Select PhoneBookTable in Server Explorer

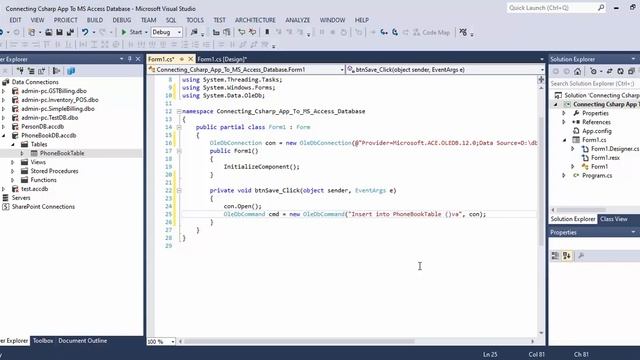(x=62, y=153)
